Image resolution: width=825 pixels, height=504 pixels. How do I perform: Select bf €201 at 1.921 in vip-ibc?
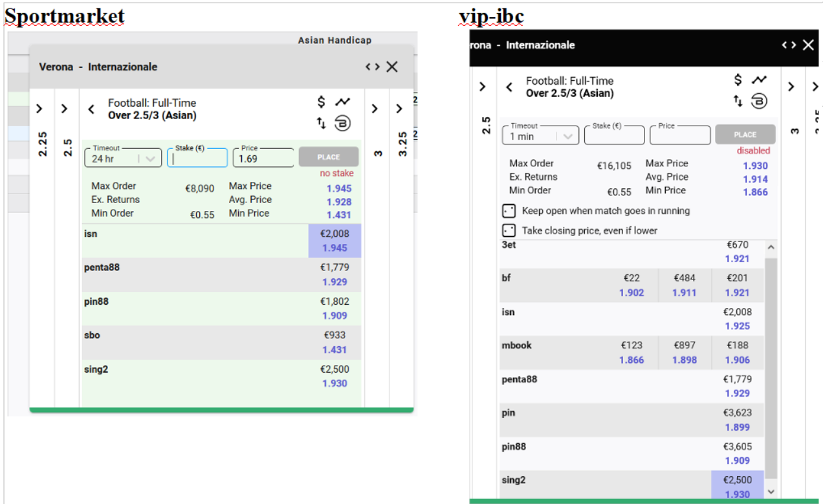pos(738,285)
